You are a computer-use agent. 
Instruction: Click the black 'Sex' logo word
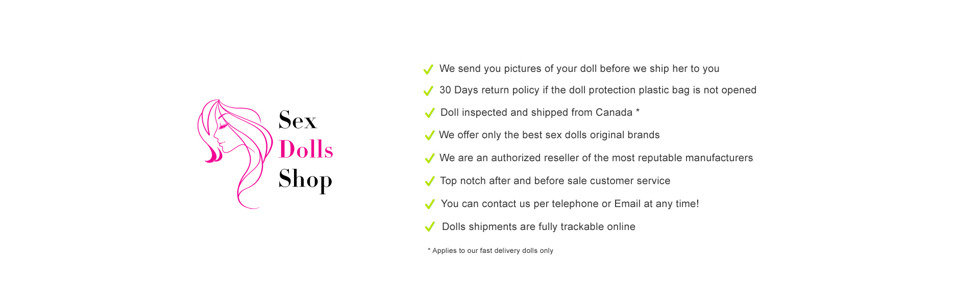point(298,120)
